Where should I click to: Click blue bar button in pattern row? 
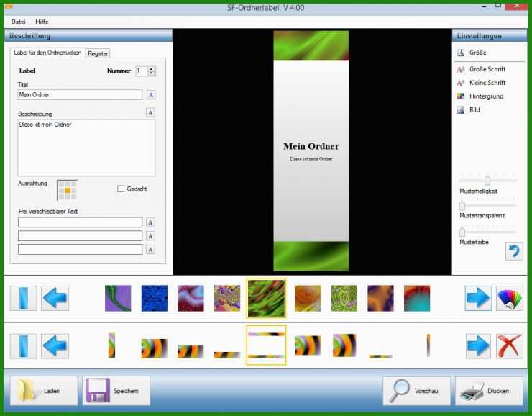coord(24,298)
